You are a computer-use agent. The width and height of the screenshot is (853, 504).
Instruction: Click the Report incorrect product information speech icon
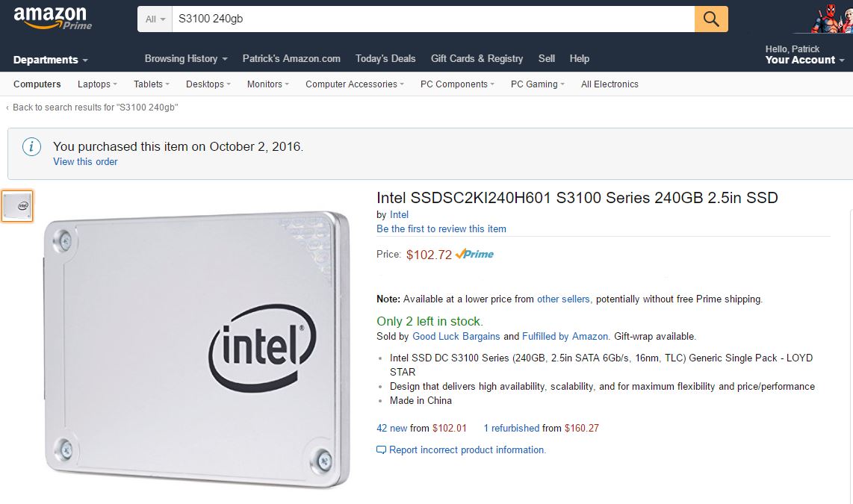[382, 450]
